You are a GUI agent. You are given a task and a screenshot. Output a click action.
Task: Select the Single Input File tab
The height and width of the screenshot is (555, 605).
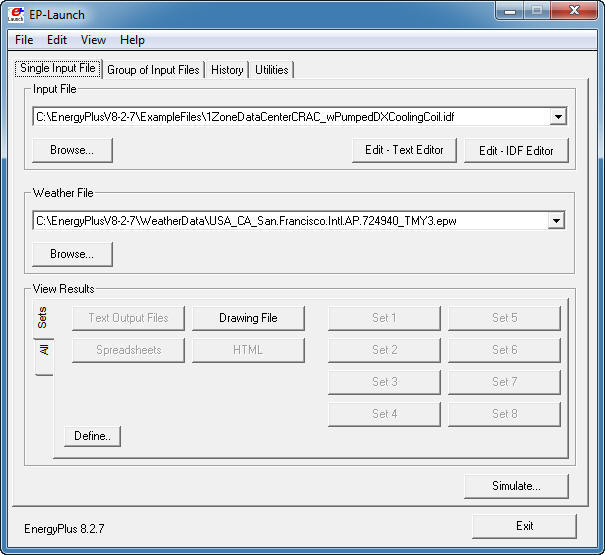tap(58, 68)
